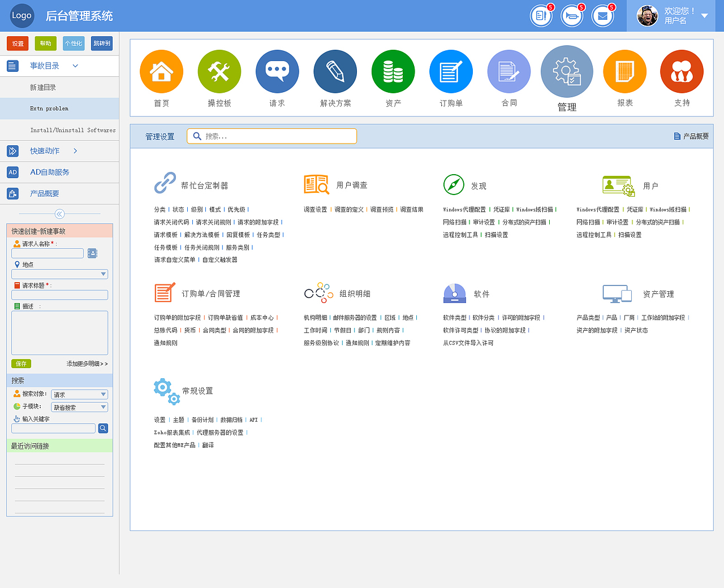Image resolution: width=724 pixels, height=588 pixels.
Task: Click the 添加更多明细 link
Action: [87, 364]
